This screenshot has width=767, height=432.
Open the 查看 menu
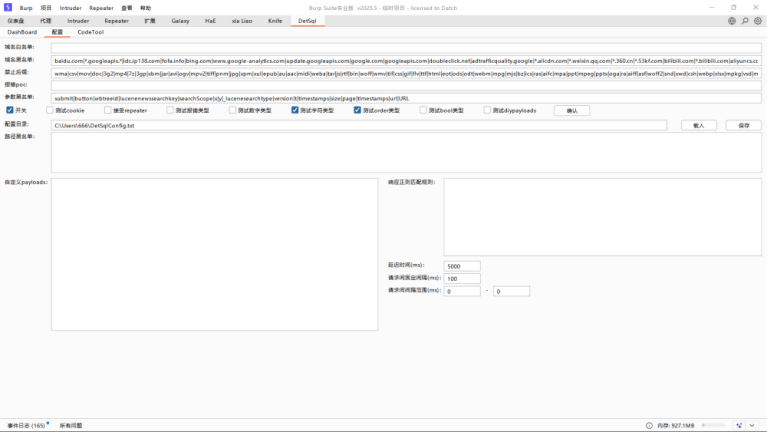[x=127, y=8]
